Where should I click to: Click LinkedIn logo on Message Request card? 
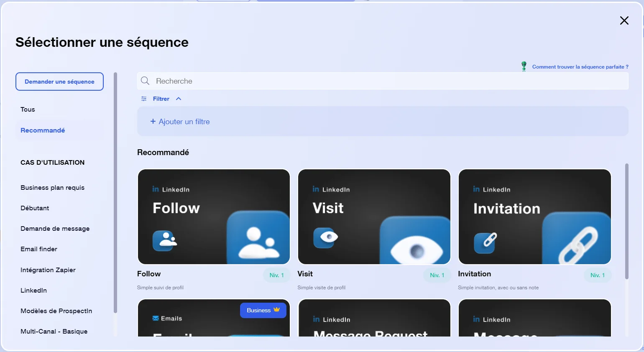pyautogui.click(x=316, y=319)
